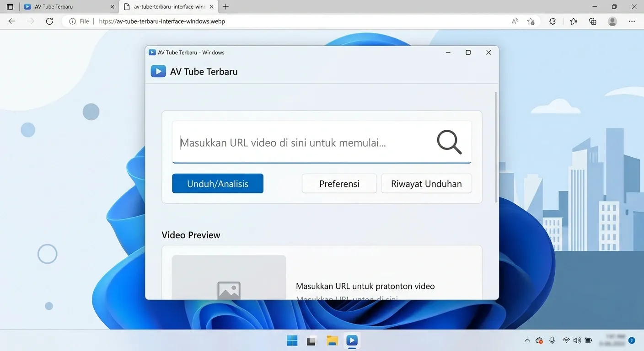
Task: Minimize the AV Tube Terbaru app window
Action: 448,53
